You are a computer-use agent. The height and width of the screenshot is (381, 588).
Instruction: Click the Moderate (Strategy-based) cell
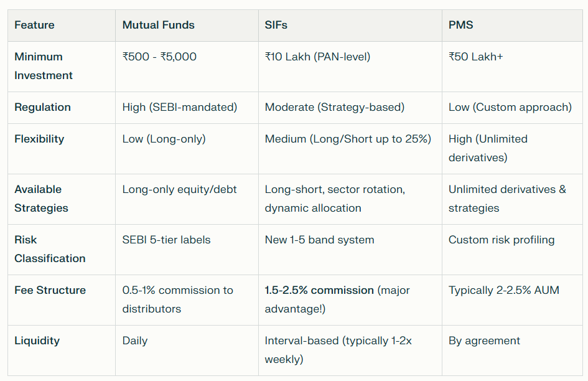pos(334,107)
